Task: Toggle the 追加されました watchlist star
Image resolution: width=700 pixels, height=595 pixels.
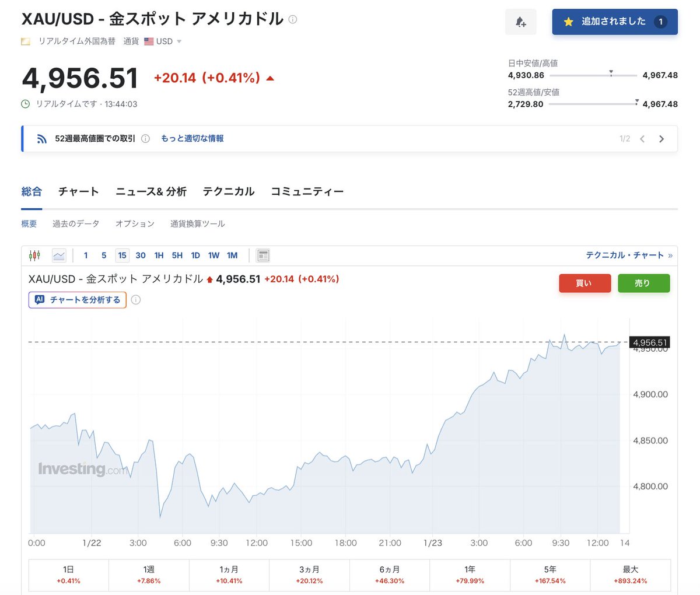Action: (x=568, y=21)
